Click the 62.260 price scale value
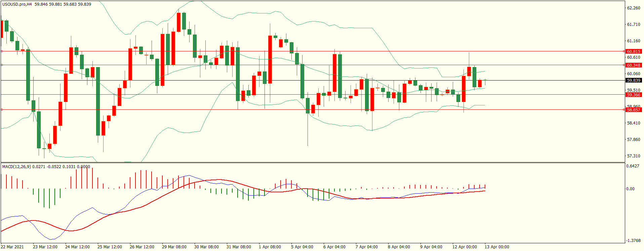This screenshot has width=644, height=251. pyautogui.click(x=633, y=8)
